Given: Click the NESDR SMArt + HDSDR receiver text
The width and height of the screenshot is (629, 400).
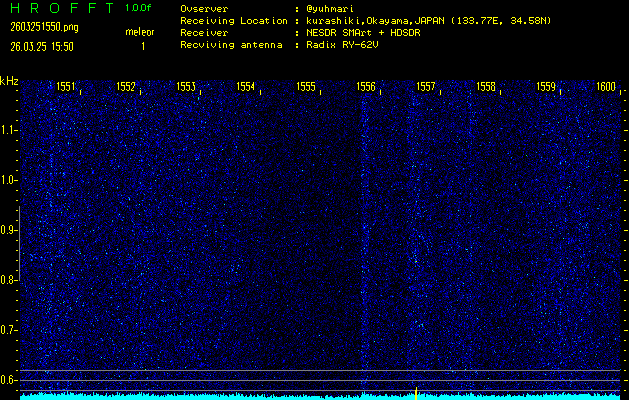Looking at the screenshot, I should [x=363, y=33].
